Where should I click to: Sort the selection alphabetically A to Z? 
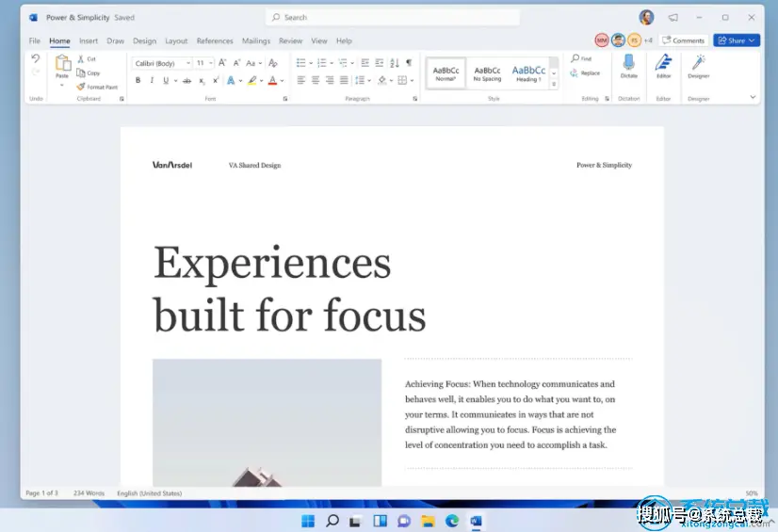(395, 62)
